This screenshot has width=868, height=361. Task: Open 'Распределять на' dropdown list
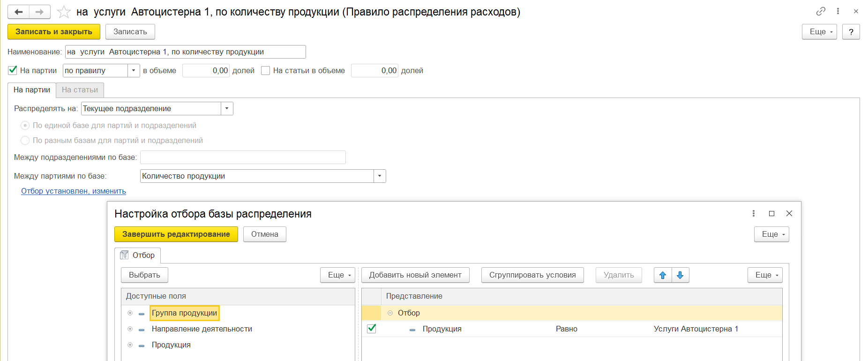(227, 109)
